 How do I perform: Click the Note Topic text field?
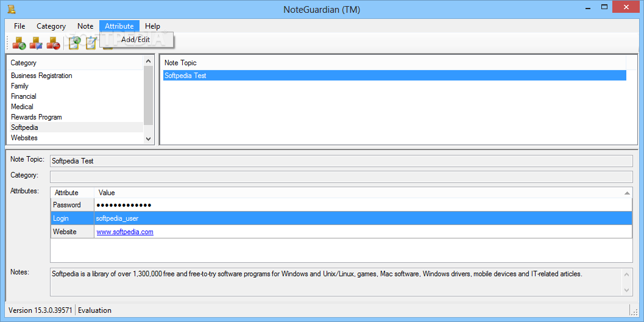pyautogui.click(x=341, y=161)
